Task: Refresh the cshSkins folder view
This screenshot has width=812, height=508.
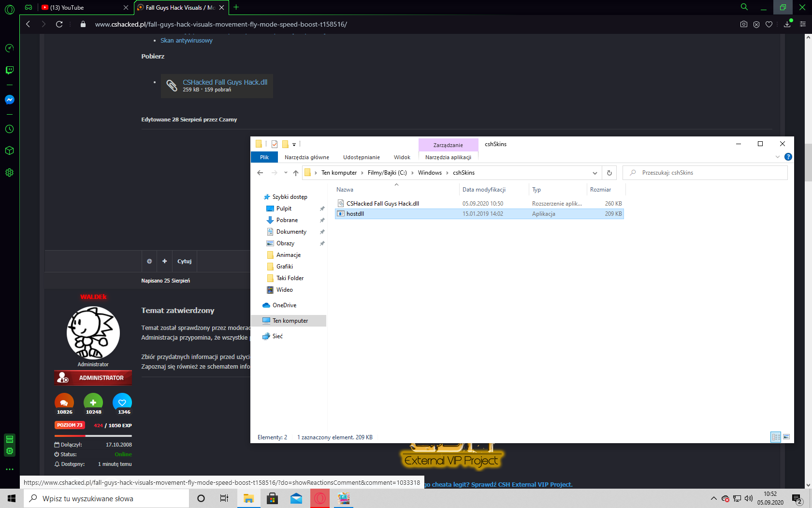Action: (x=609, y=173)
